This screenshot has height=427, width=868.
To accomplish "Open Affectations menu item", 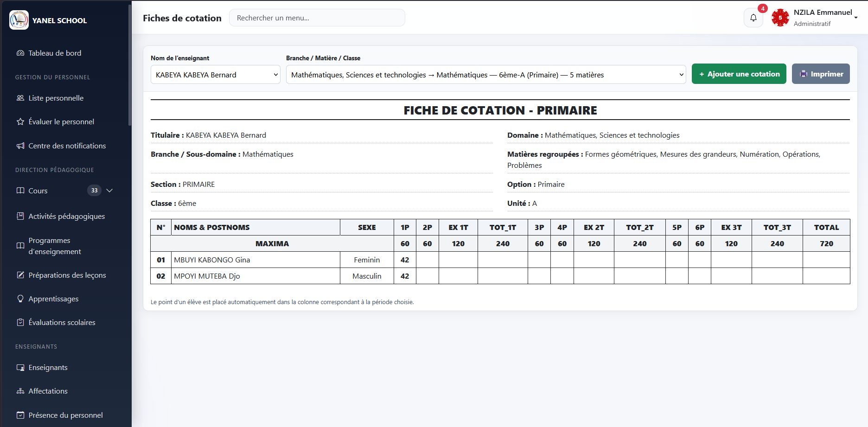I will pyautogui.click(x=65, y=391).
